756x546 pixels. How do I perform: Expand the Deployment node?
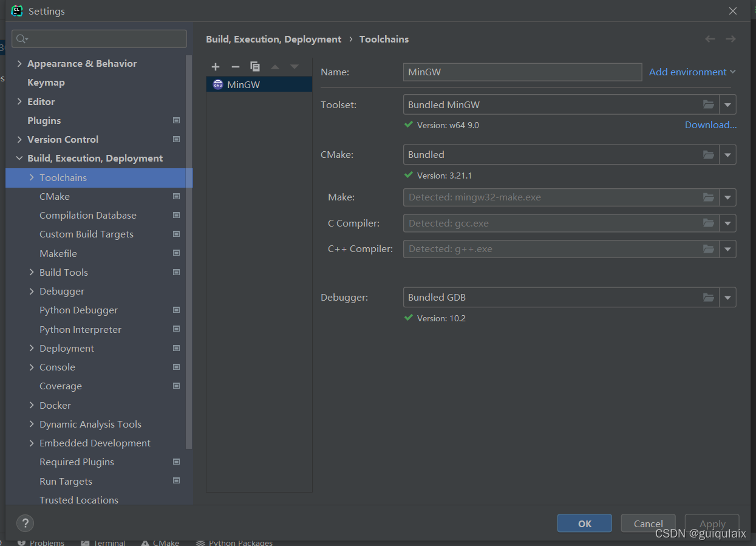[32, 348]
